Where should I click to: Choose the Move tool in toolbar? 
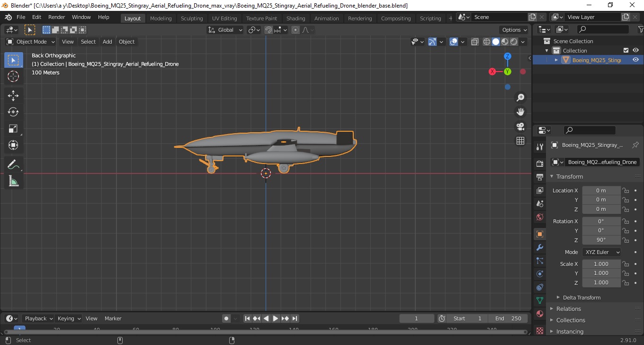pos(13,96)
